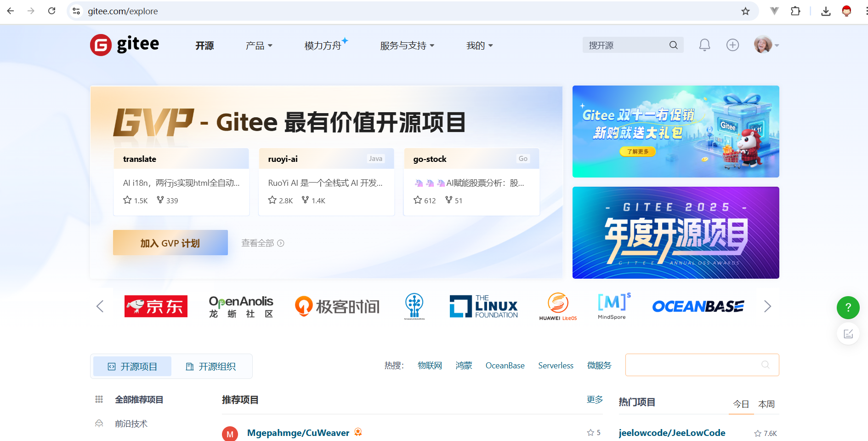Screen dimensions: 868x441
Task: Click hot search tag 鸿蒙
Action: click(464, 366)
